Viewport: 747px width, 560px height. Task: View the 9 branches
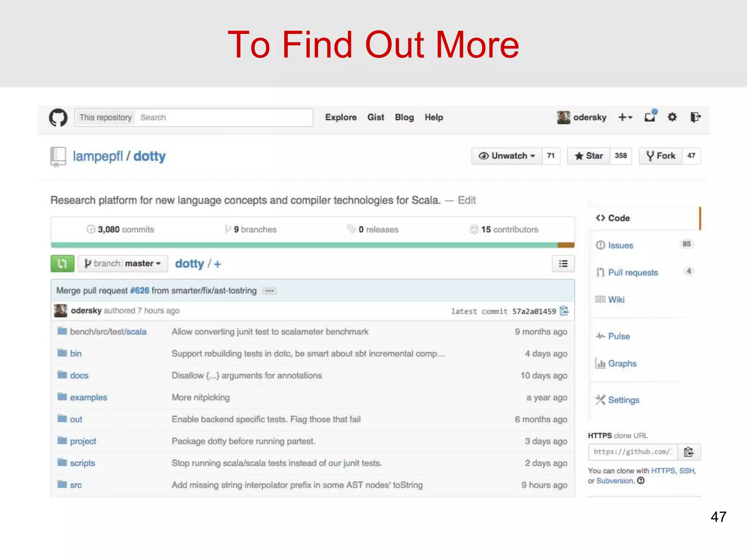251,229
